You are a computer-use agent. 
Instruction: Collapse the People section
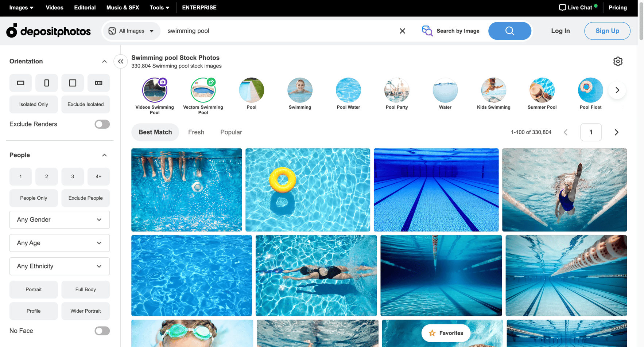(104, 155)
